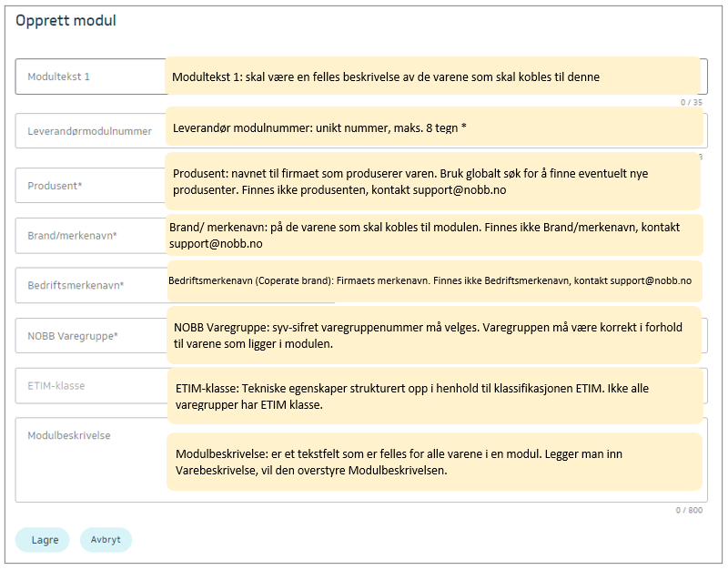Click the Modulbeskrivelse explanation note
This screenshot has width=728, height=570.
click(x=434, y=462)
